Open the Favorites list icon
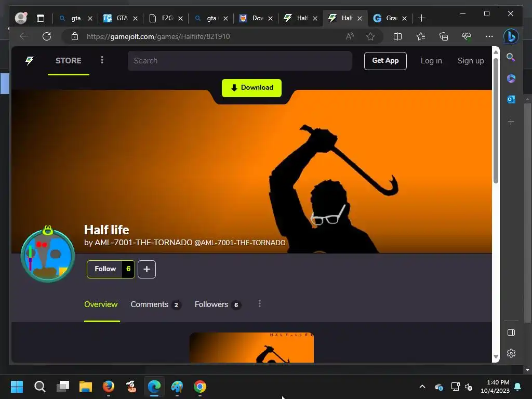Viewport: 532px width, 399px height. (x=421, y=36)
